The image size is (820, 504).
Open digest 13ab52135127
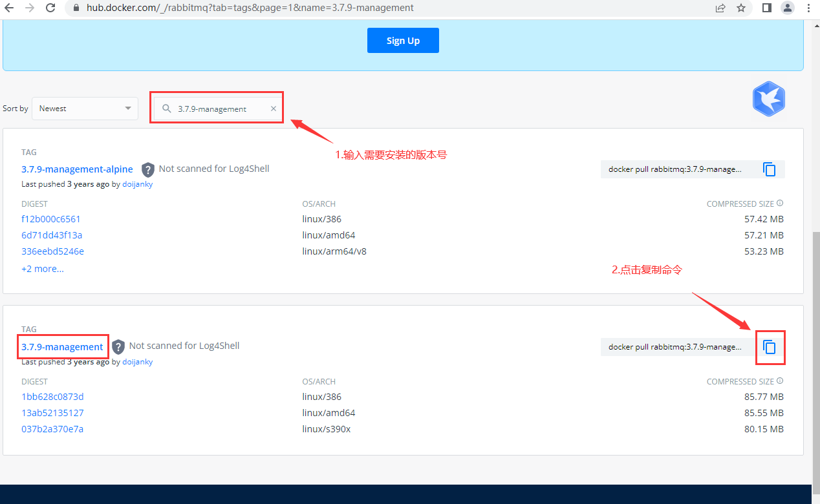[x=52, y=413]
